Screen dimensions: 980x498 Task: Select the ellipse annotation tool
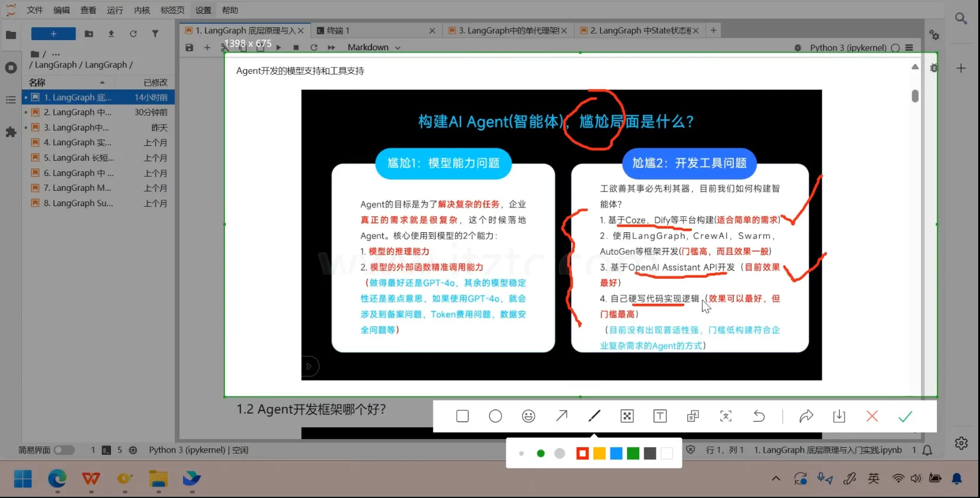tap(495, 416)
